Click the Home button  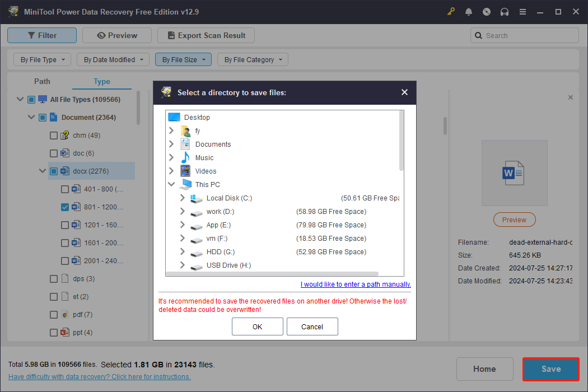(484, 369)
